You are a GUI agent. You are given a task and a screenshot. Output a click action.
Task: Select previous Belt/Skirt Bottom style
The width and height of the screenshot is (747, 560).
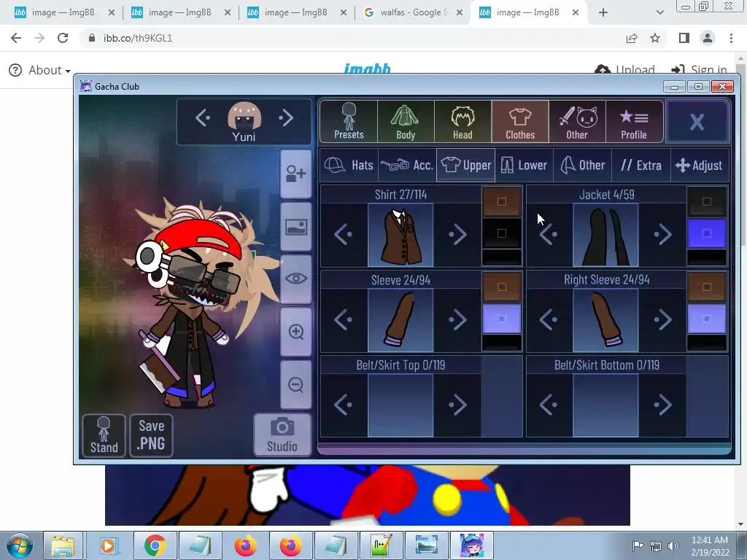549,405
